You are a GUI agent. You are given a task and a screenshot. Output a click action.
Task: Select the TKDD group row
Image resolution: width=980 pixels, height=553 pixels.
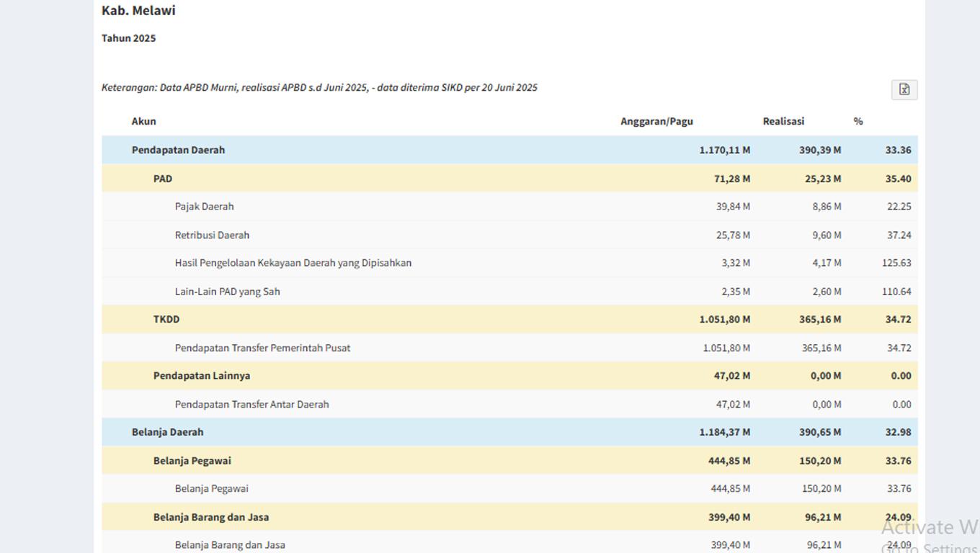[166, 319]
